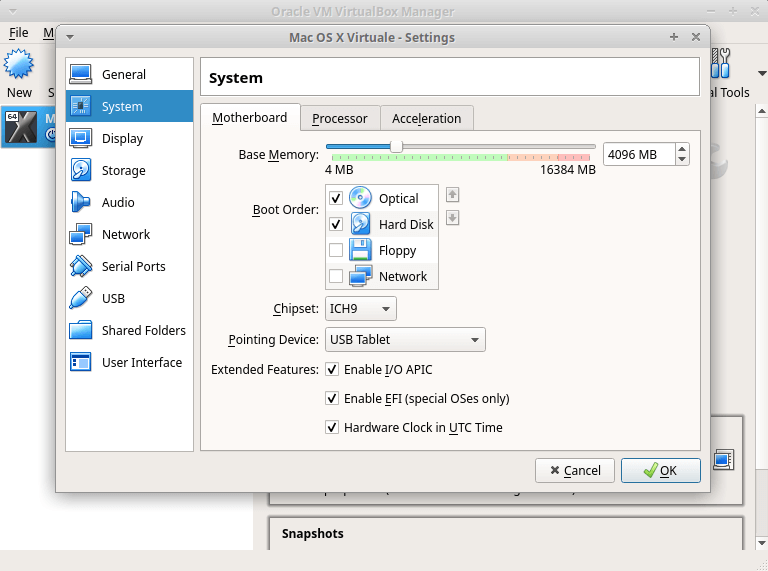Increase base memory with up stepper
The width and height of the screenshot is (768, 571).
click(682, 149)
